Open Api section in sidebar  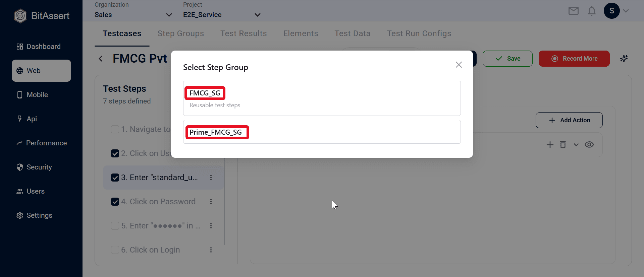pyautogui.click(x=41, y=119)
